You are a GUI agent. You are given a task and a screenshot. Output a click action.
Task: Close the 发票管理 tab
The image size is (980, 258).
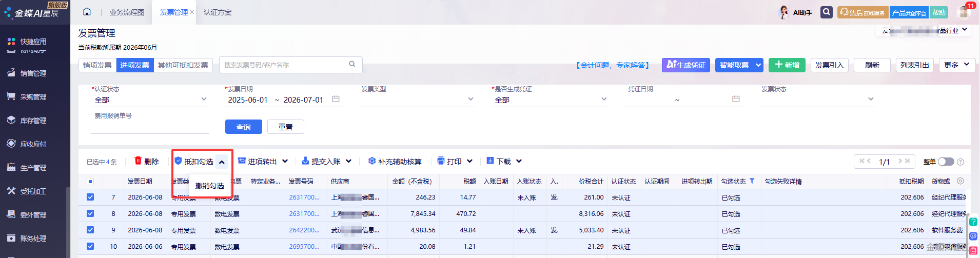coord(192,12)
